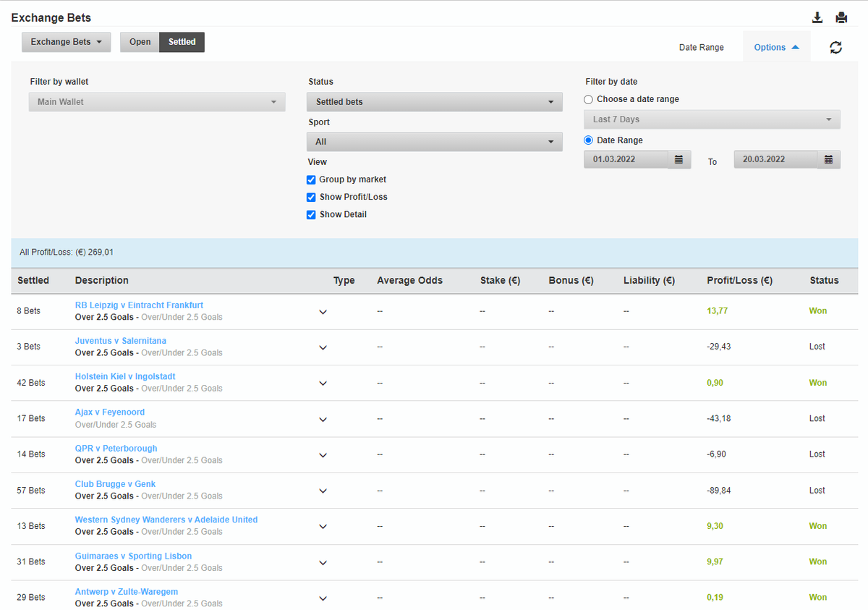Expand Holstein Kiel v Ingolstadt row
This screenshot has width=868, height=610.
323,384
